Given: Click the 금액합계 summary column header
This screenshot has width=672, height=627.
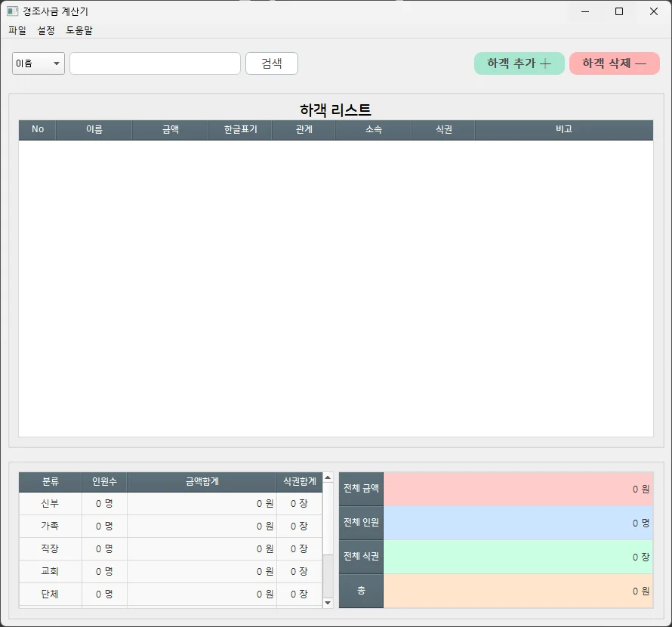Looking at the screenshot, I should [202, 482].
